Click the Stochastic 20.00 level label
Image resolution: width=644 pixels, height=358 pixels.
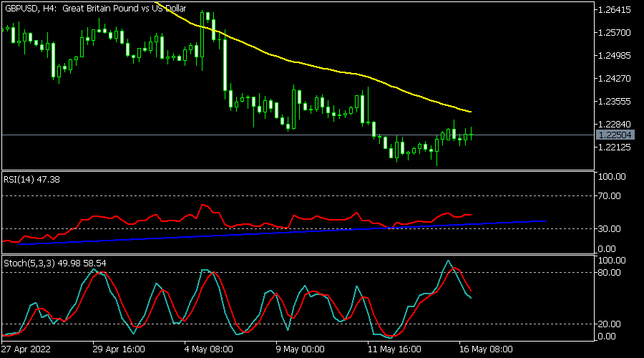610,324
